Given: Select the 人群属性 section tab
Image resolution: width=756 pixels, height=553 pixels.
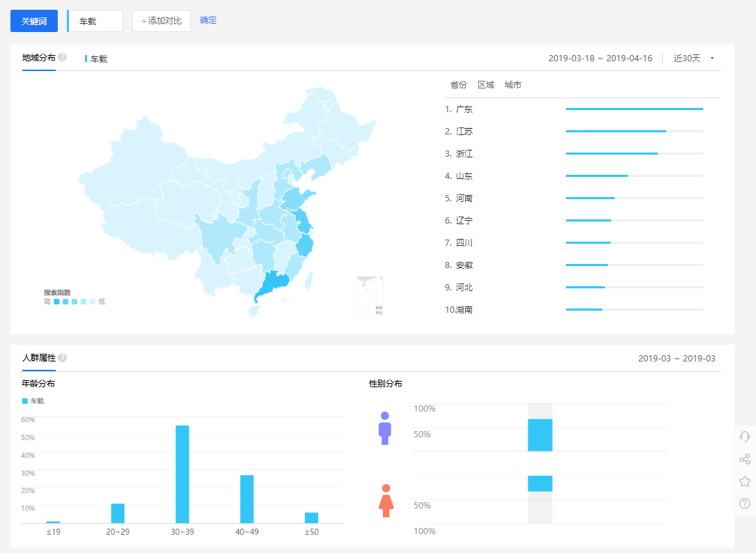Looking at the screenshot, I should pyautogui.click(x=38, y=358).
